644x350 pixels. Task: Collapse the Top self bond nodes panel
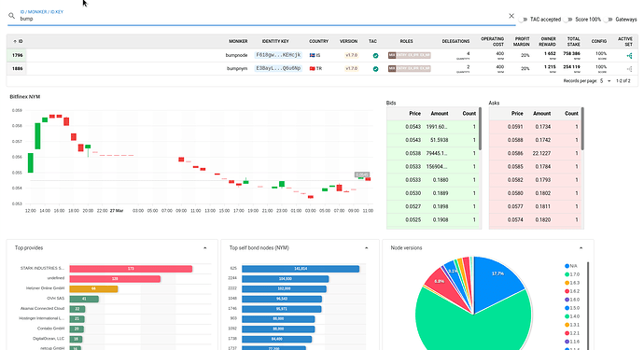click(x=367, y=248)
